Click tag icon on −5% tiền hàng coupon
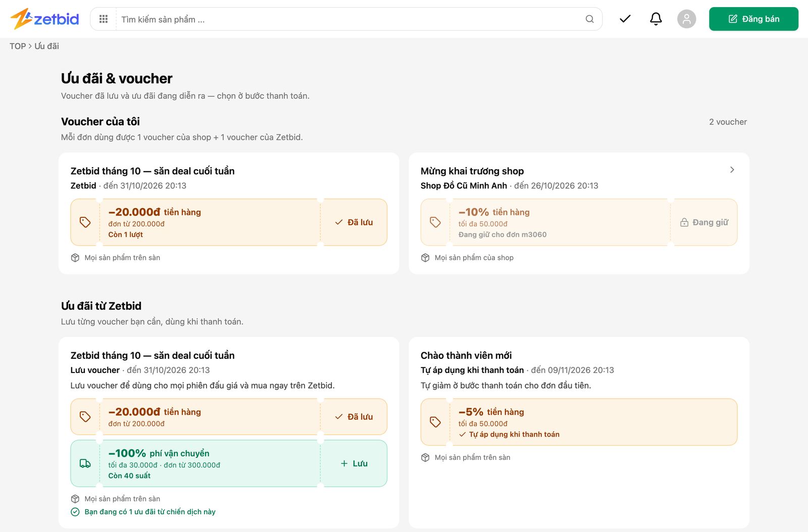808x532 pixels. pos(435,422)
